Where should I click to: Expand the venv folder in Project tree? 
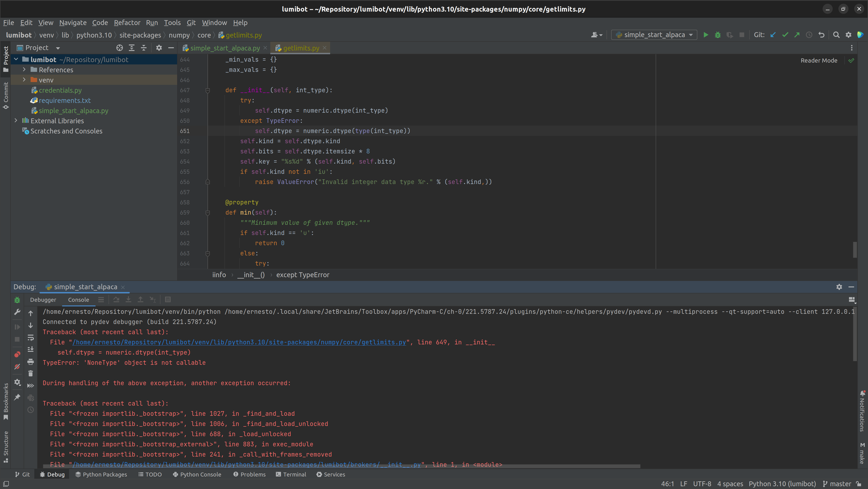click(x=24, y=80)
